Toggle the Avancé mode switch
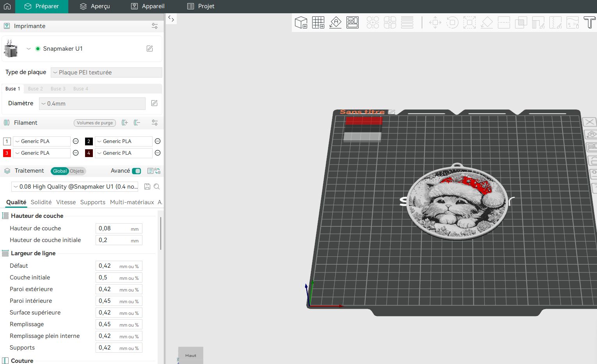 pyautogui.click(x=137, y=171)
